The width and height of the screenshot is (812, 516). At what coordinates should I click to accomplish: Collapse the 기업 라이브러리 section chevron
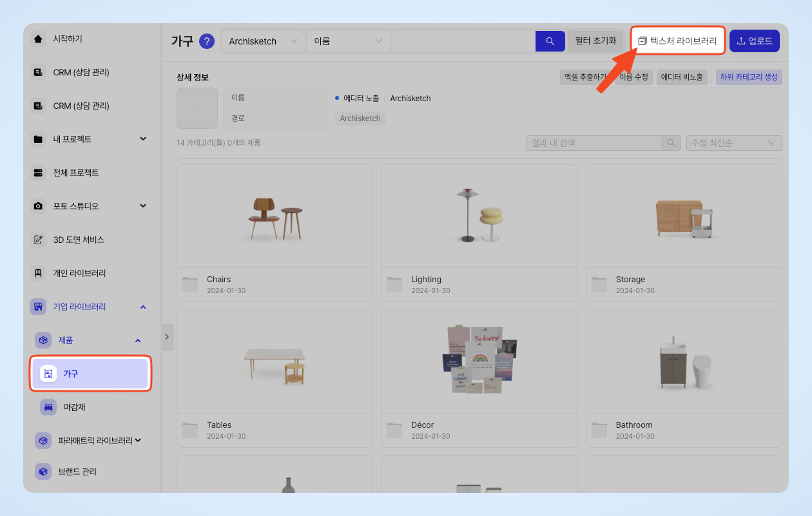click(143, 307)
